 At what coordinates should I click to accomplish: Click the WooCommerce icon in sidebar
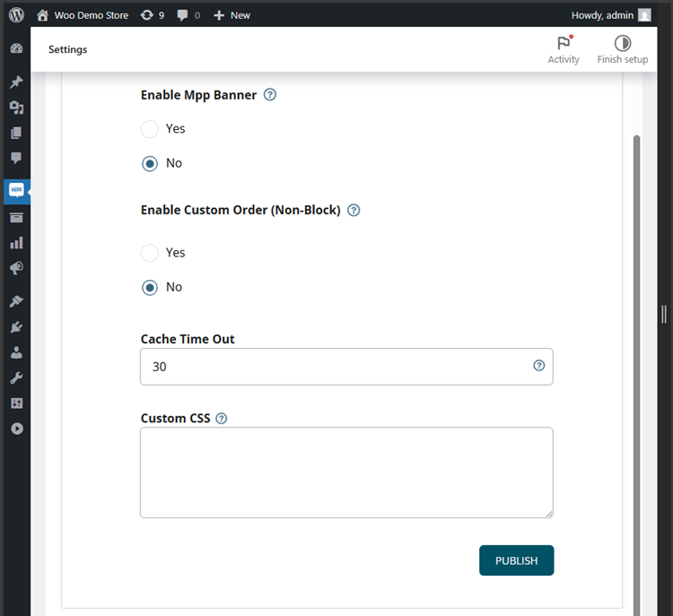click(16, 191)
